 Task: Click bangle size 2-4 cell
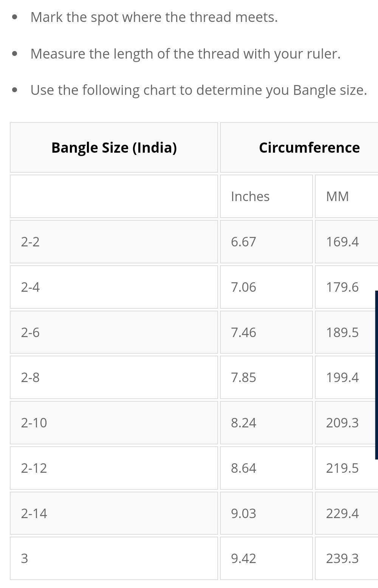pos(114,287)
